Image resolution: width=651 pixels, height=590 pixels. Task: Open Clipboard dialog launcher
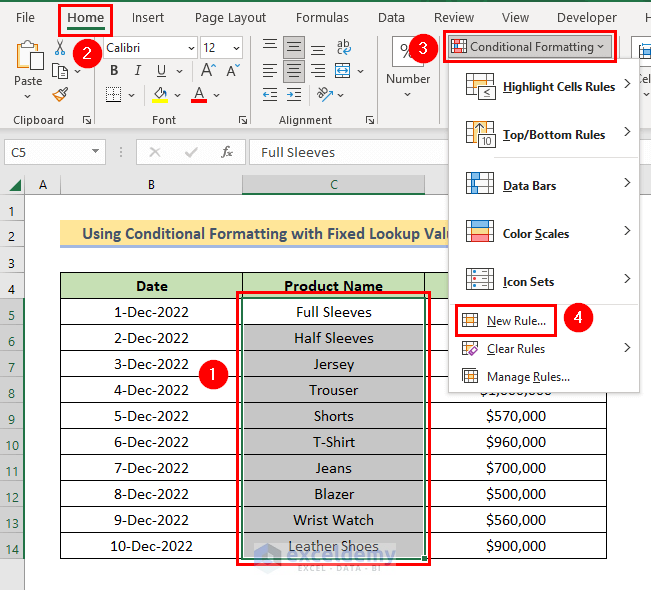pos(87,120)
